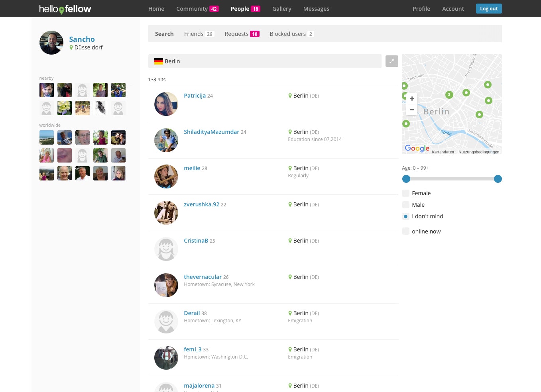Enable the Female filter checkbox
Viewport: 541px width, 392px height.
click(x=405, y=193)
